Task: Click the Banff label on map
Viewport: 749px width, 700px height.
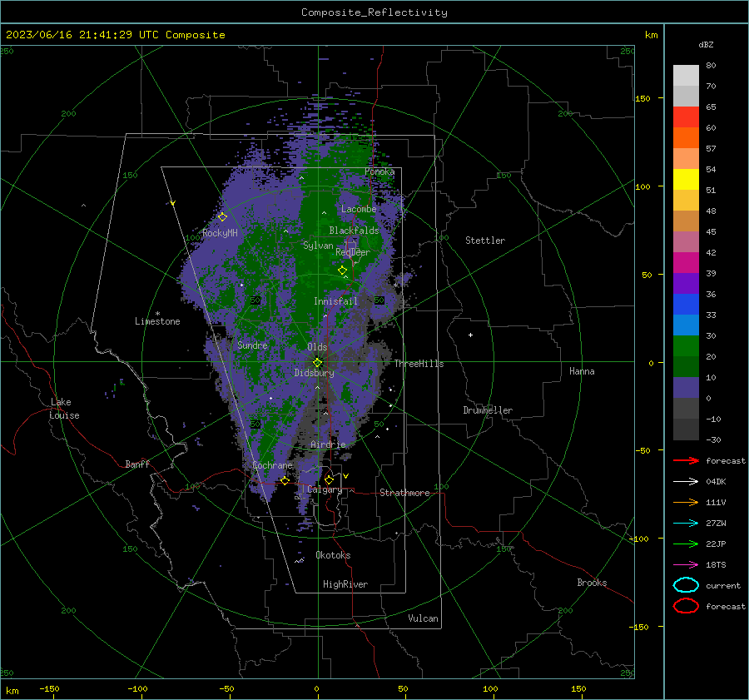Action: pos(137,464)
